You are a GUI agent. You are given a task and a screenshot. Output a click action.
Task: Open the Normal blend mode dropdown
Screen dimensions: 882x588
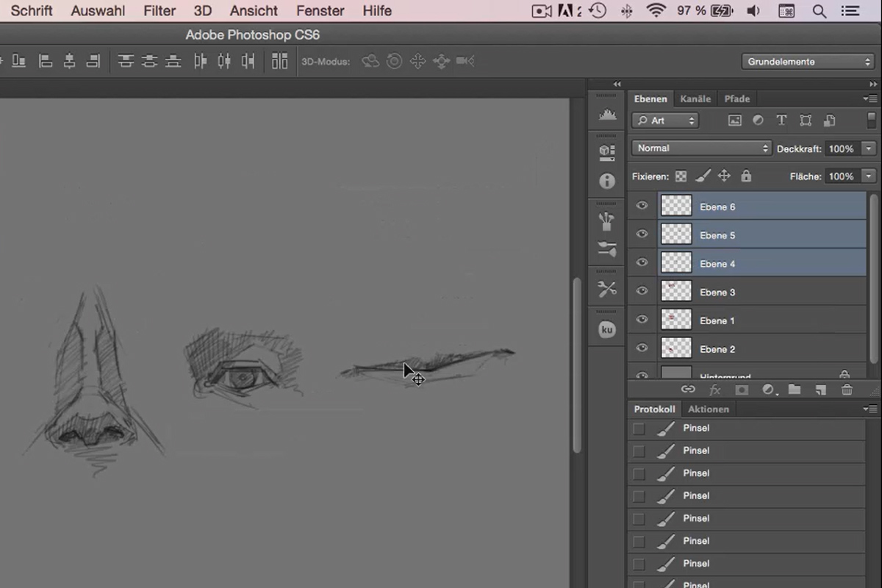[700, 148]
